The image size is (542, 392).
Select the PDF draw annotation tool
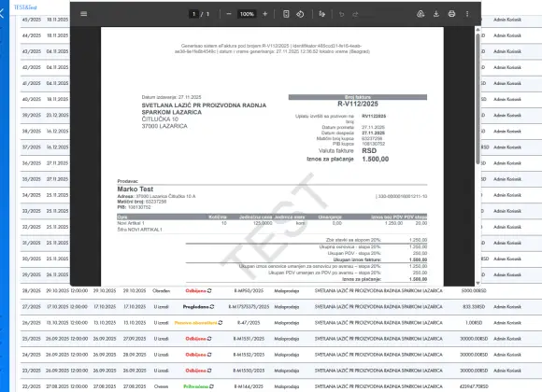(x=321, y=14)
